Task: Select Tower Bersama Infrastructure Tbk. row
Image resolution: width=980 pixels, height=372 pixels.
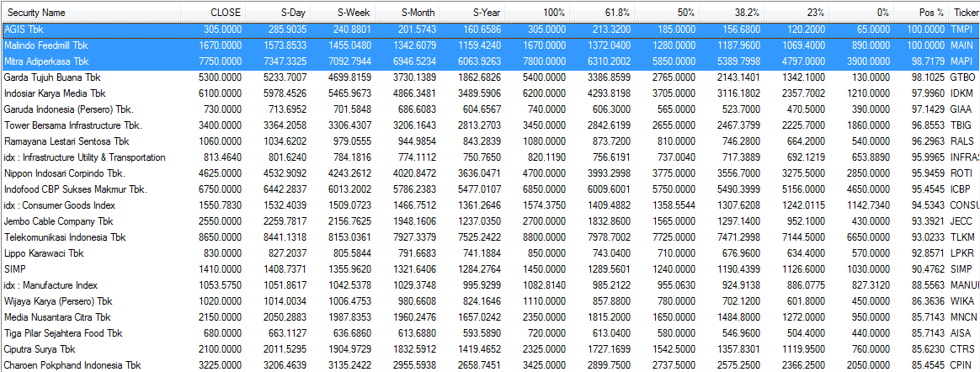Action: point(490,125)
